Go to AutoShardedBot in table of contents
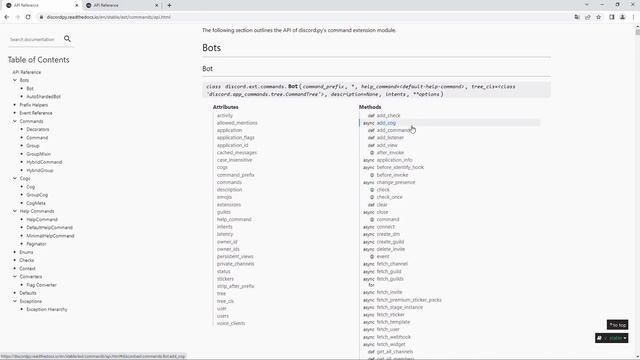Screen dimensions: 640x360 coord(43,97)
